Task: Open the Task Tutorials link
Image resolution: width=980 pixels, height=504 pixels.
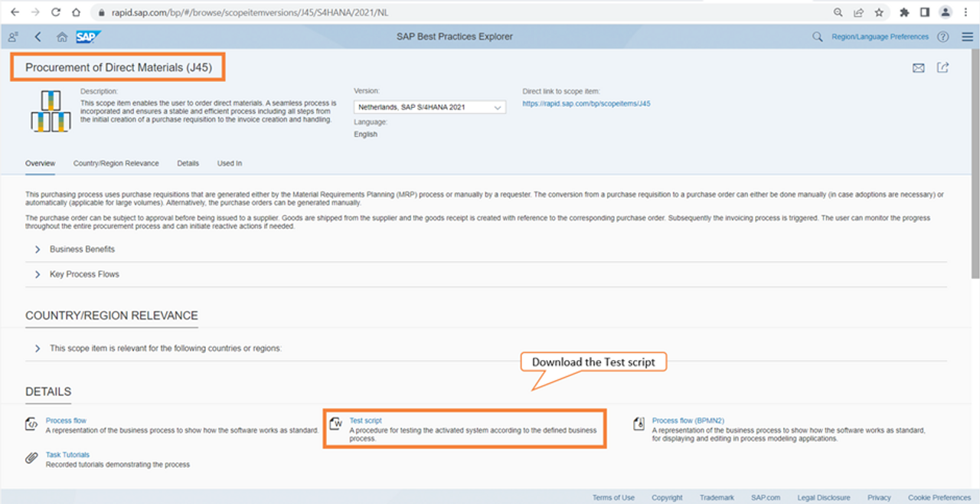Action: (67, 455)
